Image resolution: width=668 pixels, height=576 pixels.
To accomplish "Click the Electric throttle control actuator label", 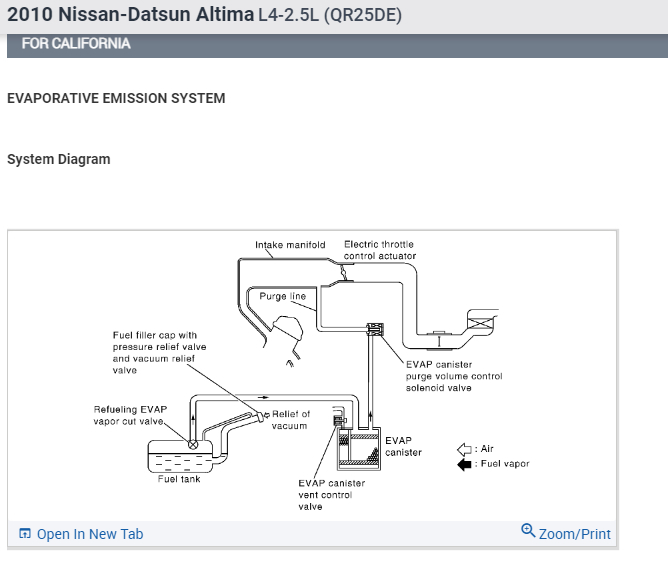I will (x=380, y=250).
